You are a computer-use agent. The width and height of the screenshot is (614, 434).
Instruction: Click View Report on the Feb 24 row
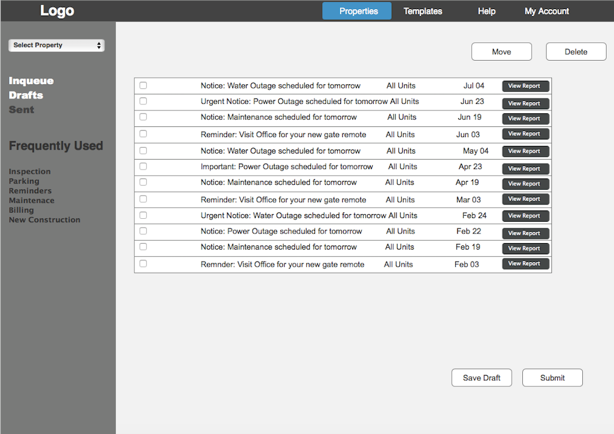pos(525,216)
